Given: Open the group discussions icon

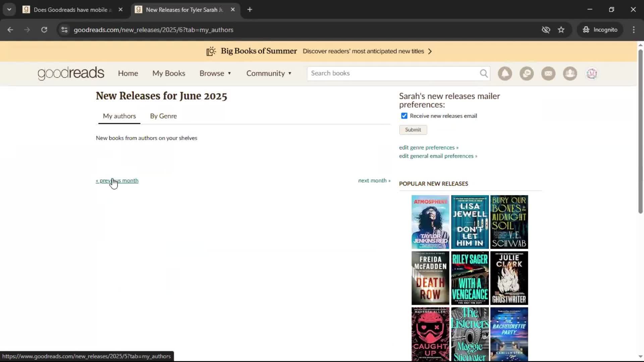Looking at the screenshot, I should 527,73.
